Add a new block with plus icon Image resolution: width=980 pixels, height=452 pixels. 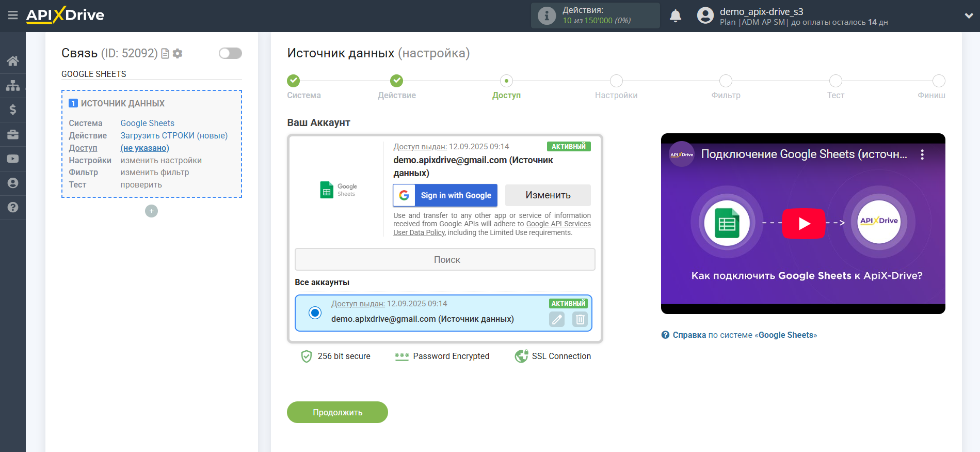pos(151,211)
